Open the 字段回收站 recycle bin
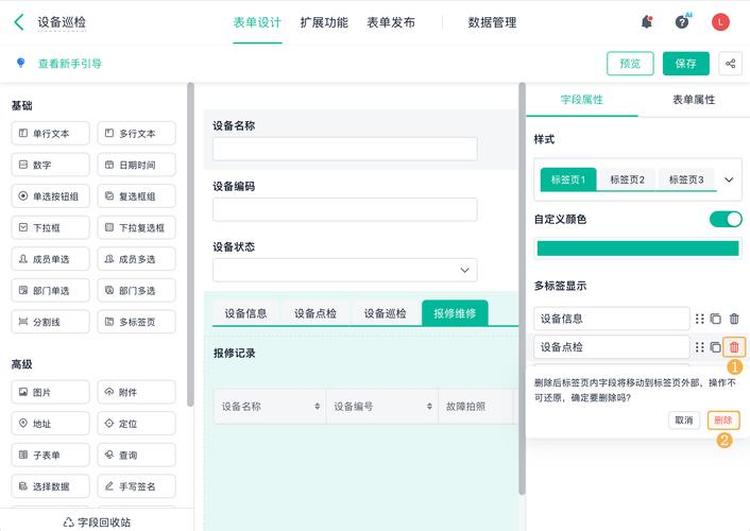The image size is (750, 531). tap(97, 522)
